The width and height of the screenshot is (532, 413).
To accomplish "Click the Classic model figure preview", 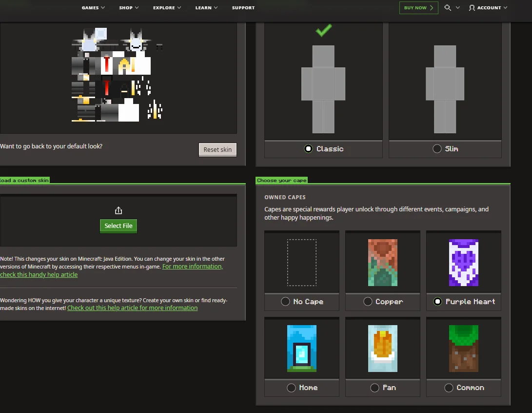I will click(323, 89).
